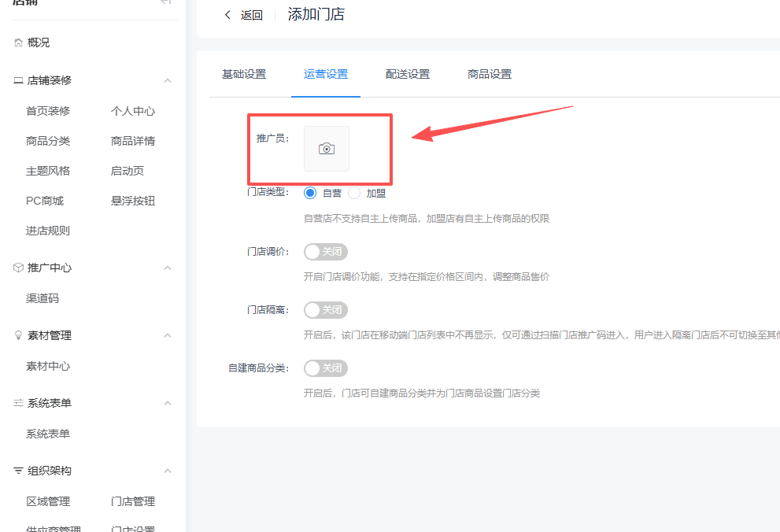Enable the 门店调价 switch
Viewport: 780px width, 532px height.
[x=325, y=252]
